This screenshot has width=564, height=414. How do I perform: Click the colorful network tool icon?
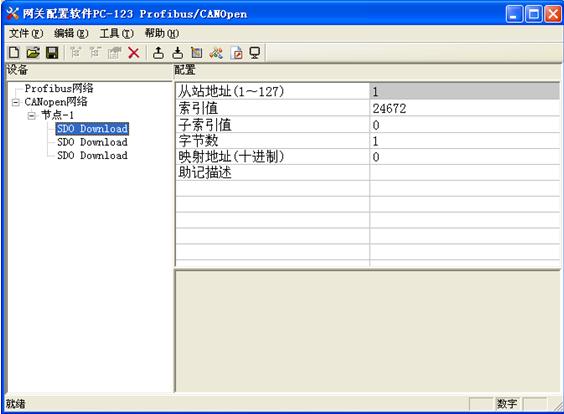(x=216, y=53)
